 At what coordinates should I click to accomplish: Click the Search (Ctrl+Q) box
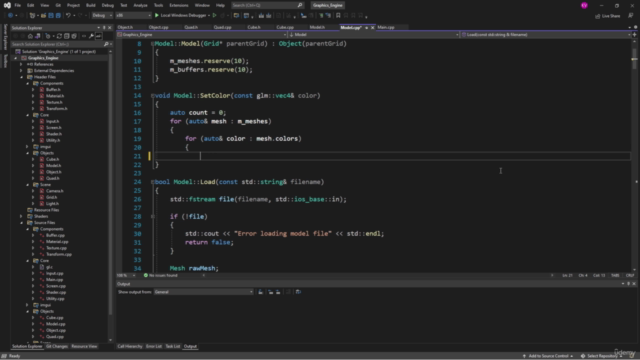(267, 5)
